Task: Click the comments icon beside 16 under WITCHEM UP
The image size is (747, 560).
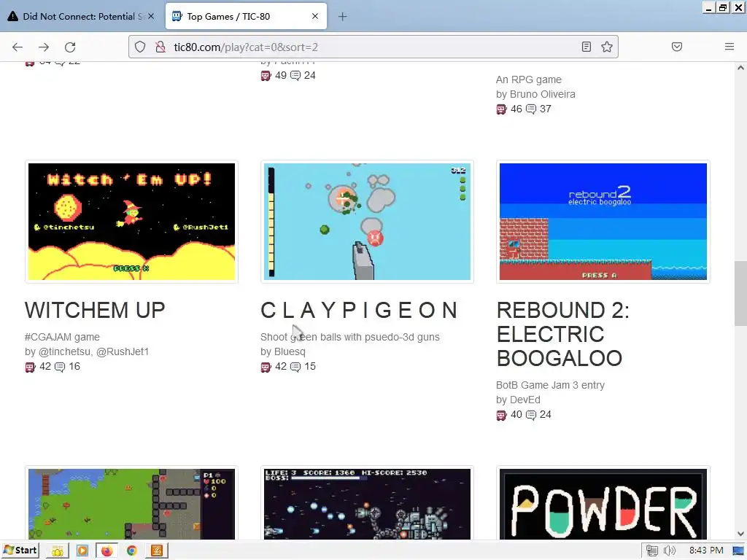Action: 60,367
